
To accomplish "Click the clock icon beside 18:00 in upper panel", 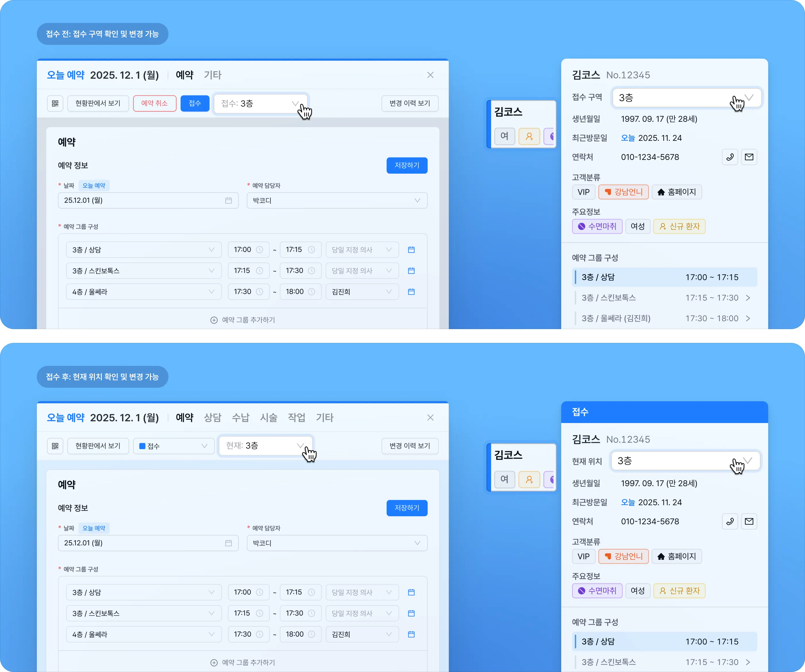I will point(312,292).
